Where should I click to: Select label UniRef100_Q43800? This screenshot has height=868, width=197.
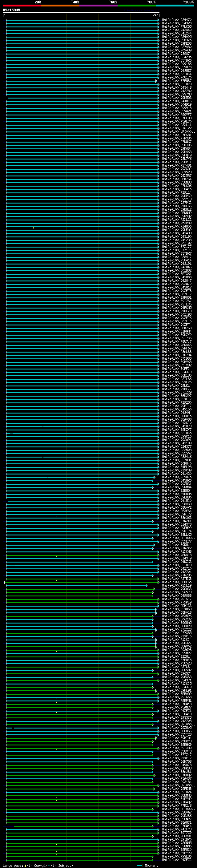pos(177,277)
